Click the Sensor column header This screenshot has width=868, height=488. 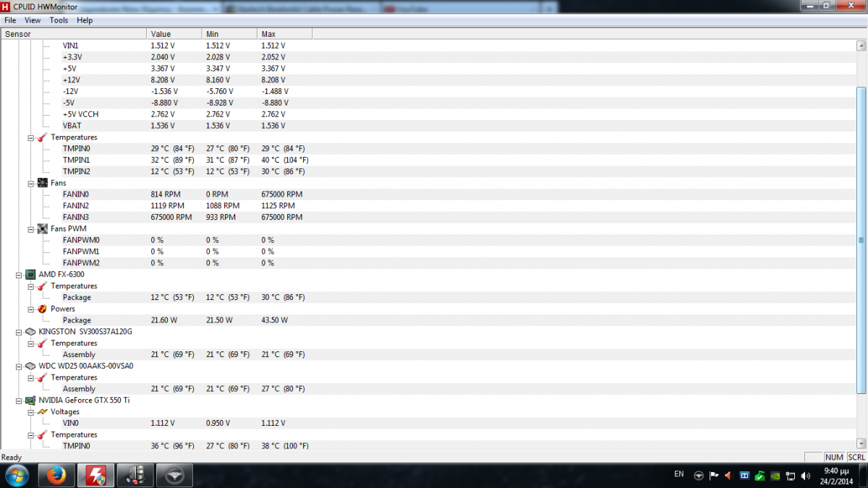[74, 34]
